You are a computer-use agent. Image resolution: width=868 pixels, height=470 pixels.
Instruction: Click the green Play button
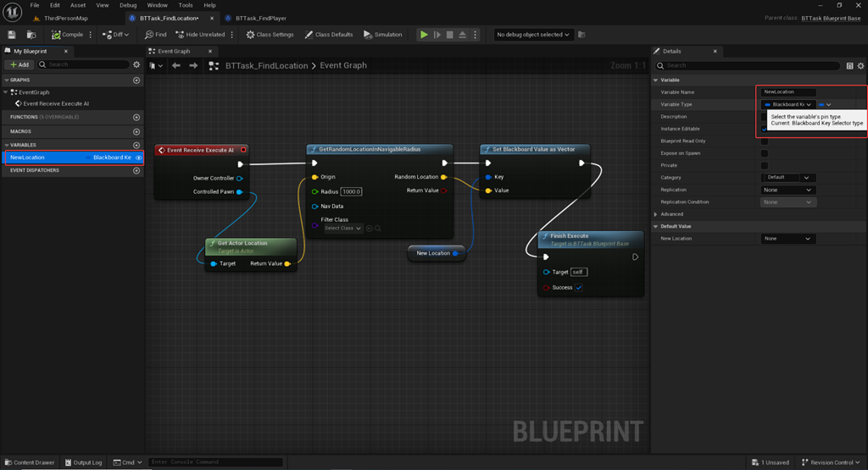(424, 35)
